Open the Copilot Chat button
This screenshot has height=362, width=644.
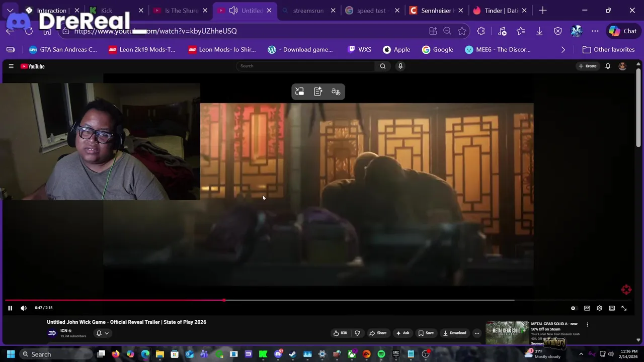(x=622, y=31)
